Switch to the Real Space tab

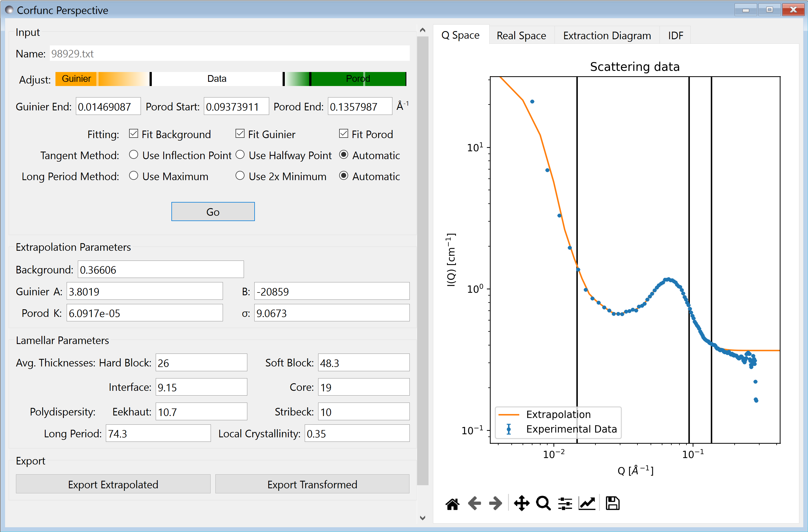[x=521, y=36]
